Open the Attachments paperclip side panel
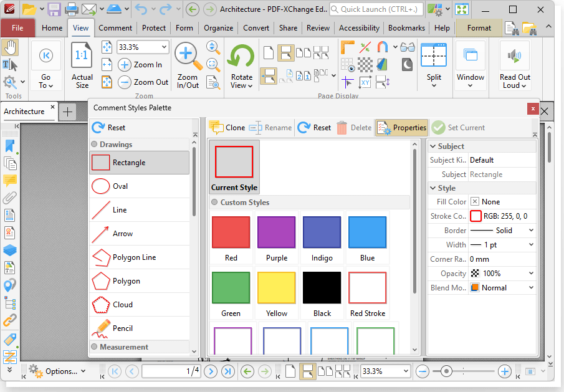The width and height of the screenshot is (564, 392). (10, 198)
